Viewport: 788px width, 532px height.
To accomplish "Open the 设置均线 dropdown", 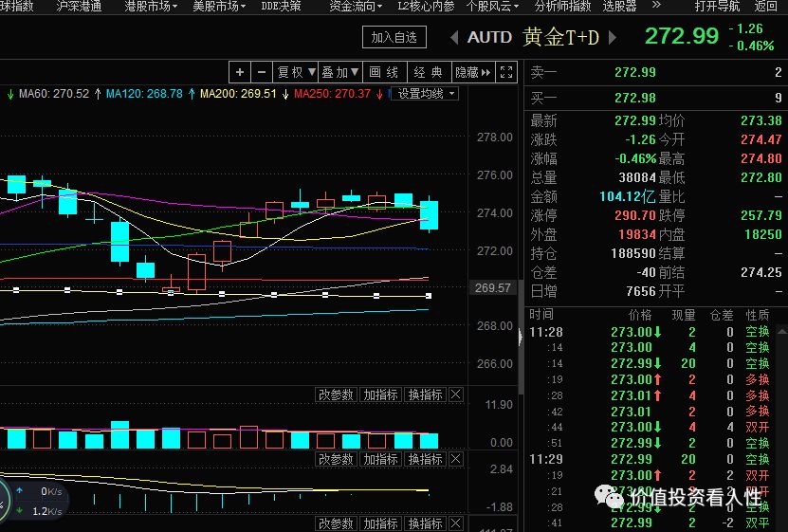I will [425, 94].
